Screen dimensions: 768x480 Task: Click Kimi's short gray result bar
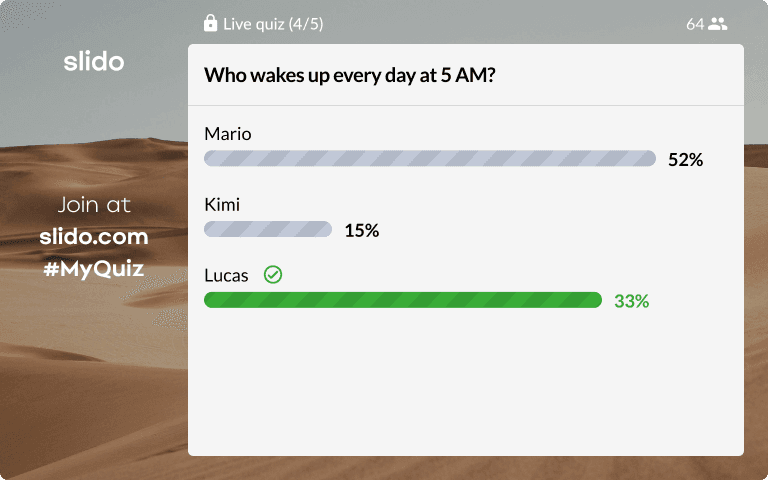pyautogui.click(x=268, y=229)
